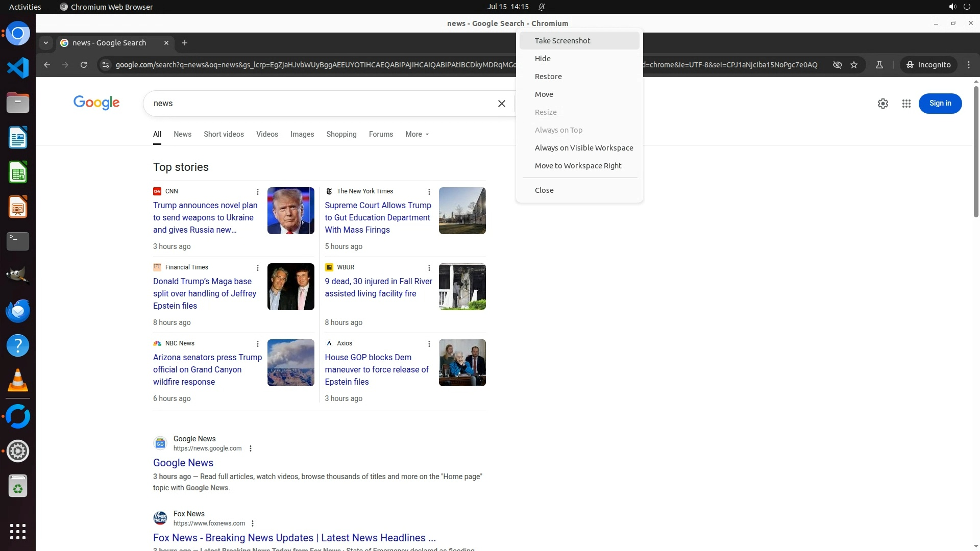Screen dimensions: 980x551
Task: Expand the More search filters dropdown
Action: pyautogui.click(x=417, y=134)
